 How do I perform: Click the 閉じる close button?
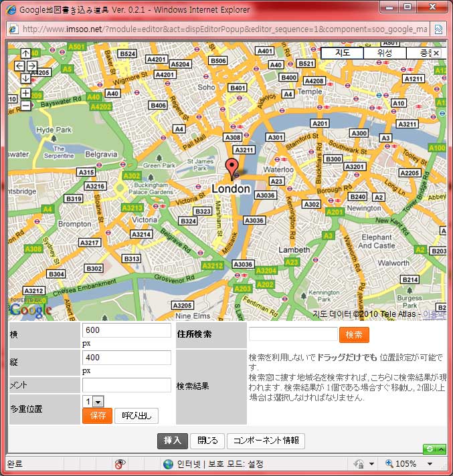(x=207, y=441)
